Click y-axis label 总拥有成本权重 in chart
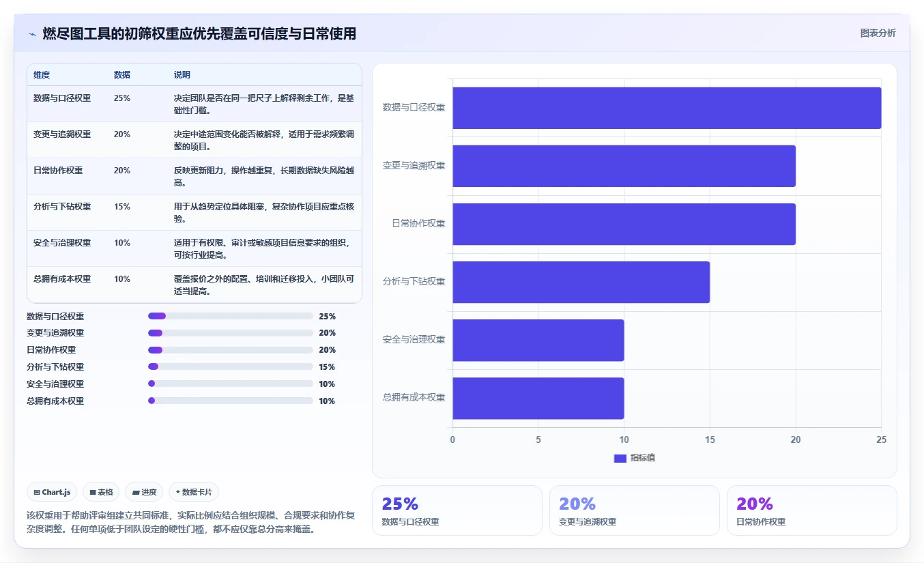This screenshot has height=563, width=924. 414,398
